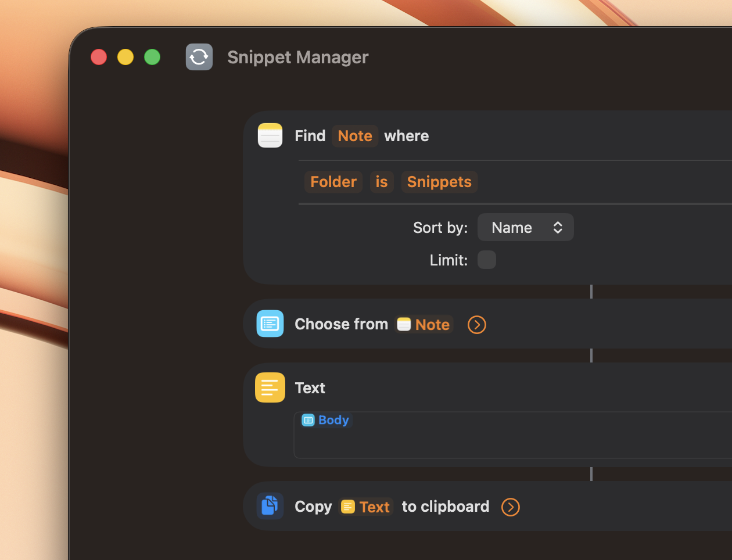Click the 'Sort by:' label
Viewport: 732px width, 560px height.
point(440,228)
